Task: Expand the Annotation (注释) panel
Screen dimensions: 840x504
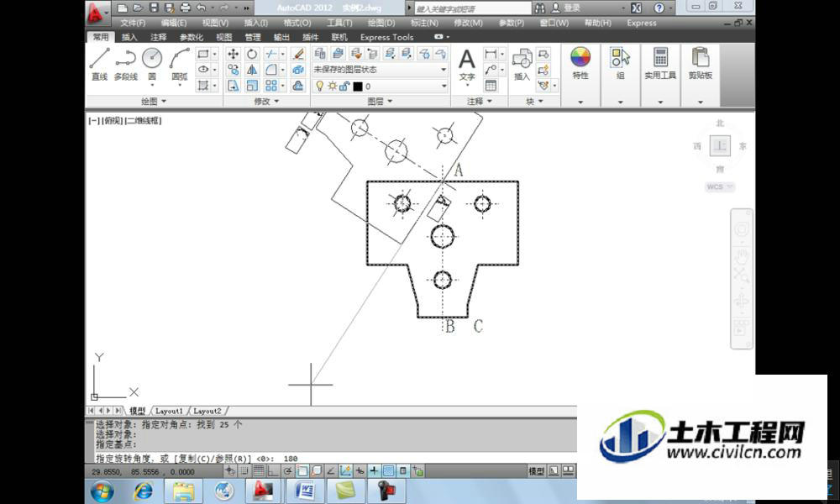Action: [x=479, y=102]
